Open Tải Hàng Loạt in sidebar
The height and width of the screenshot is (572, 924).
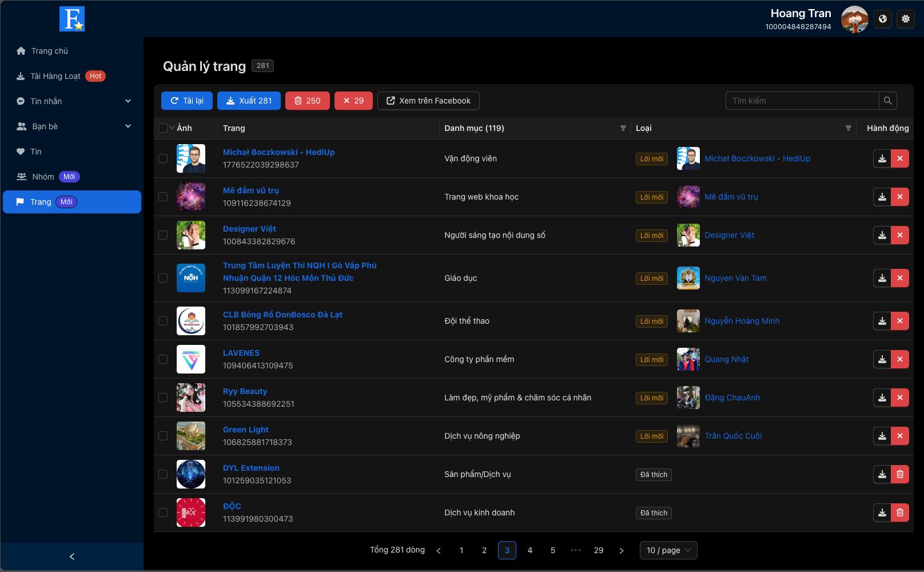[x=72, y=76]
